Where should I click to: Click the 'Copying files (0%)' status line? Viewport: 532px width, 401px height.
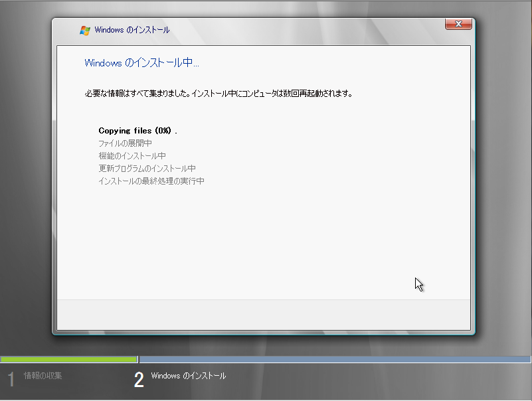[x=137, y=131]
